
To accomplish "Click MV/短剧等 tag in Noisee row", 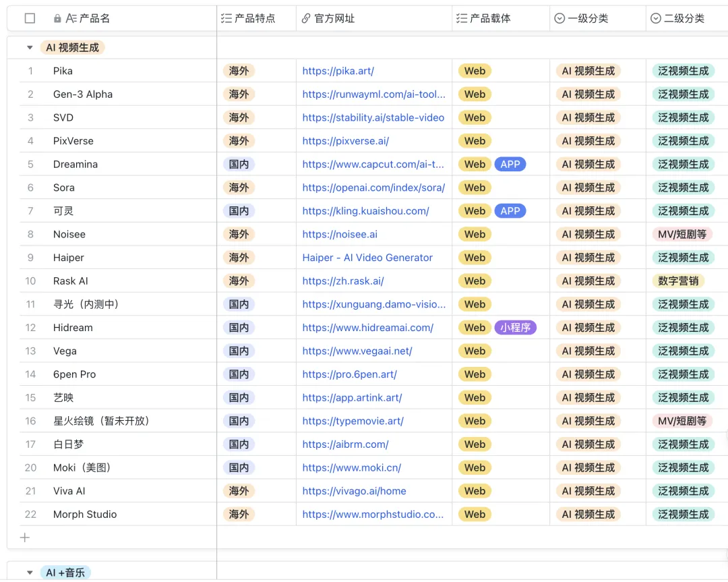I will click(681, 234).
